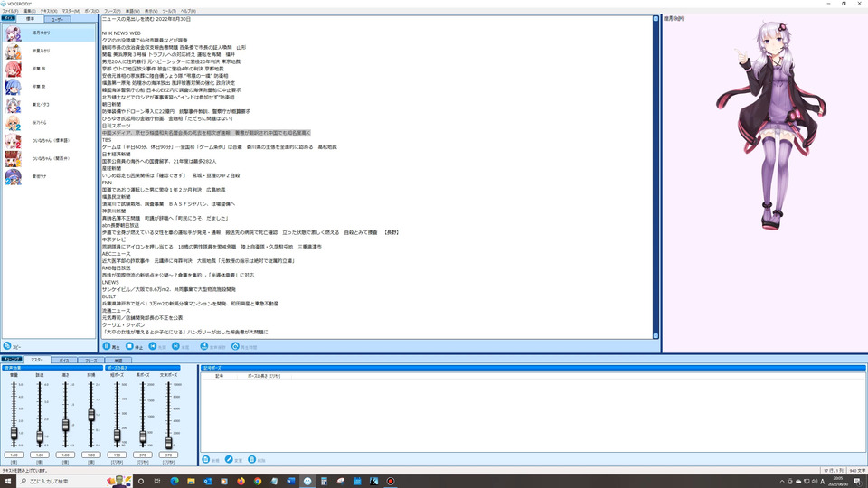
Task: Click the 短ポーズ slider handle
Action: 117,436
